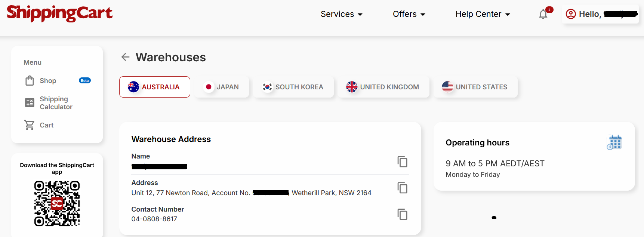
Task: Click the ShippingCart app QR code
Action: point(57,204)
